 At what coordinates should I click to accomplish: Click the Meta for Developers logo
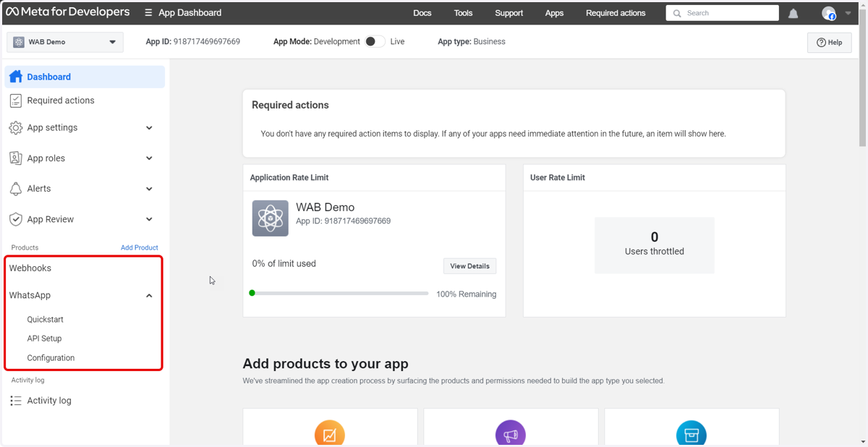(x=68, y=12)
